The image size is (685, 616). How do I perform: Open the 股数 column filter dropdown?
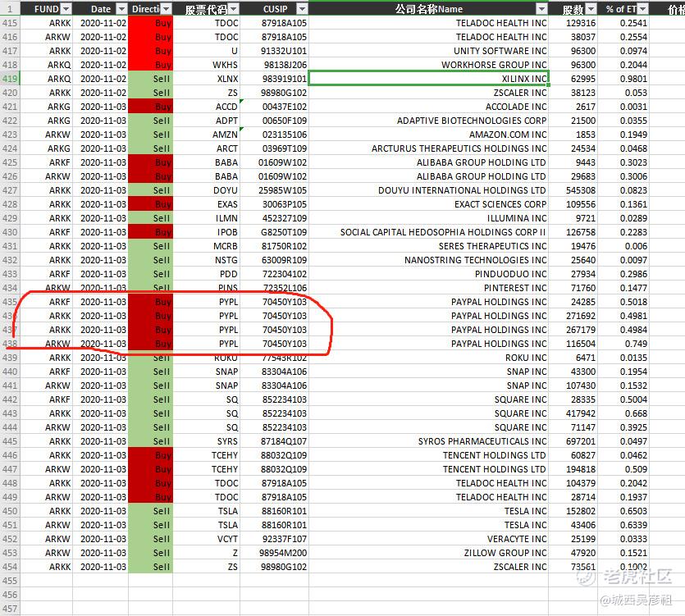(591, 9)
